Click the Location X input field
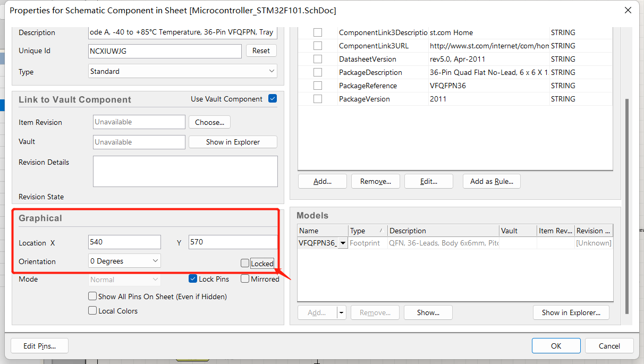 point(124,242)
